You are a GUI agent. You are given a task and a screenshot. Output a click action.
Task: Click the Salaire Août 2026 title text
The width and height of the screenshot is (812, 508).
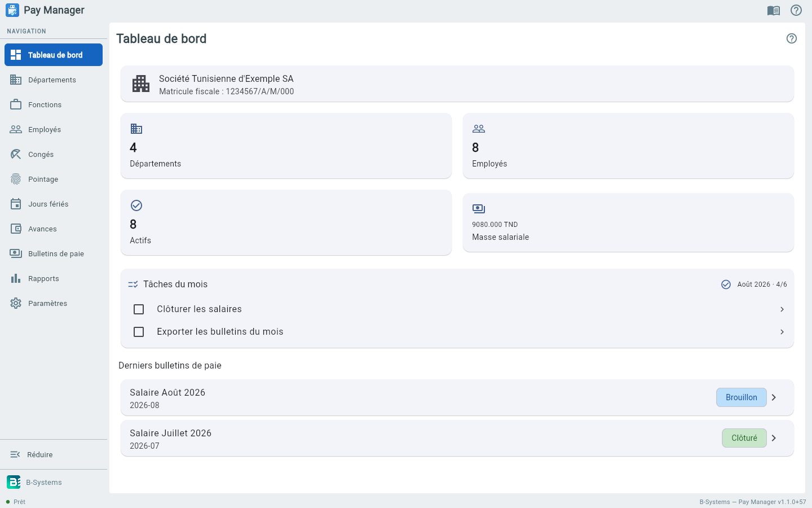[167, 392]
